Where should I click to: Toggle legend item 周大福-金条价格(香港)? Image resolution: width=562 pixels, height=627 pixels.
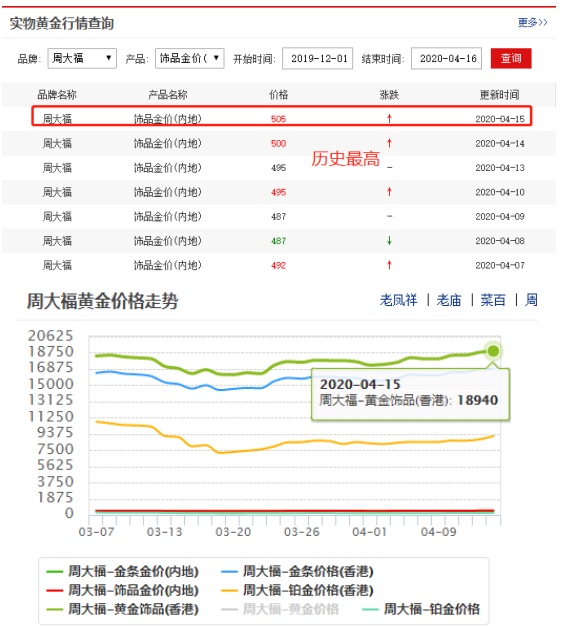297,571
